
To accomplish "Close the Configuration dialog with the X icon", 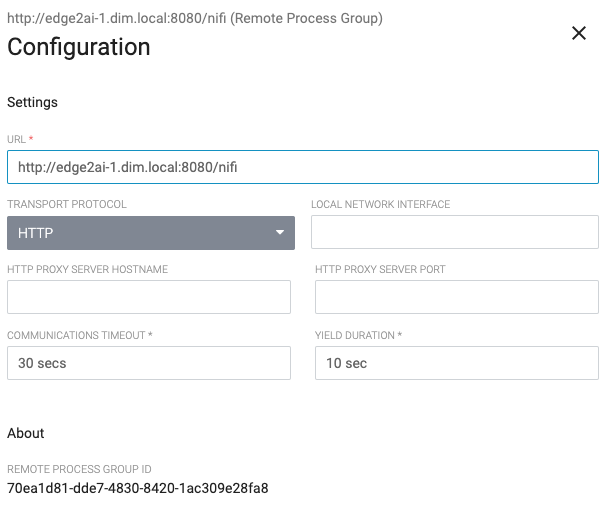I will click(x=578, y=34).
